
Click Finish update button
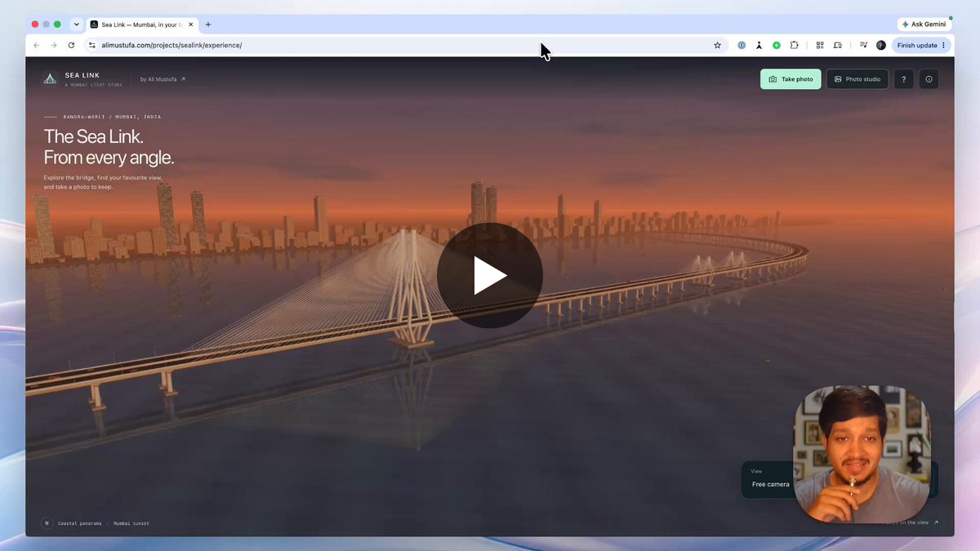916,46
